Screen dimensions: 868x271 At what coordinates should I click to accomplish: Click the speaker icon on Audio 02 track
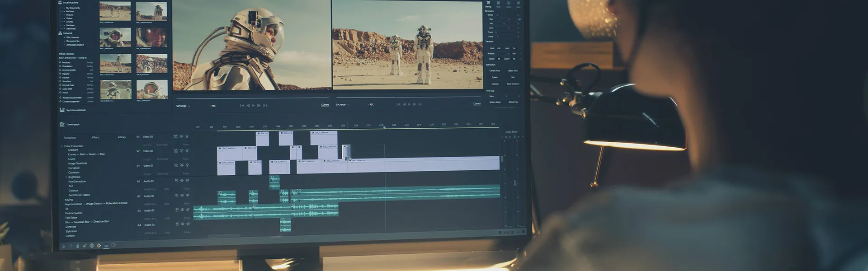[188, 196]
